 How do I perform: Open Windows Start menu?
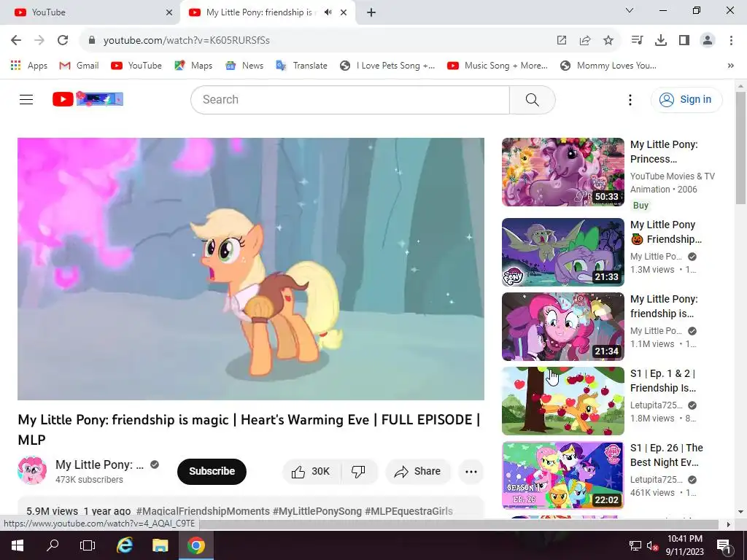(x=18, y=545)
